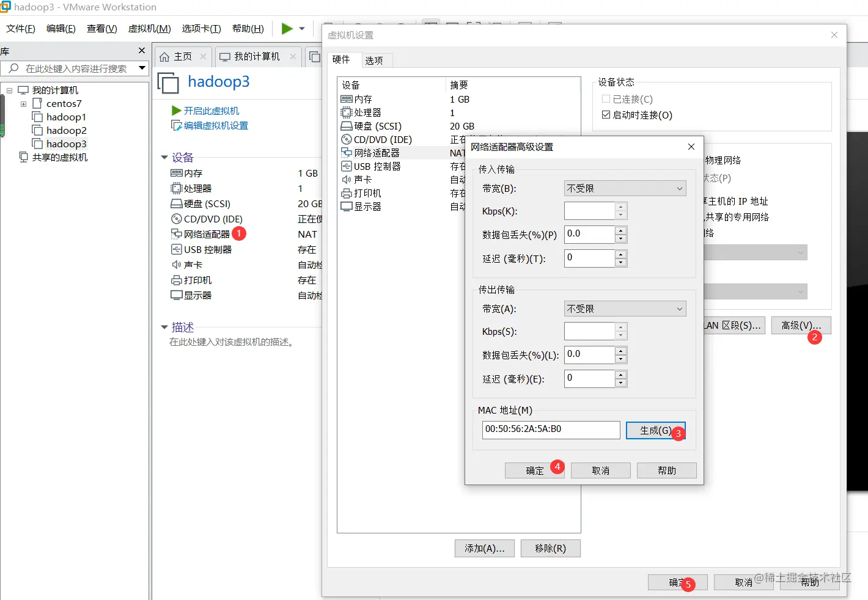
Task: Click 确定 in advanced network dialog
Action: (535, 470)
